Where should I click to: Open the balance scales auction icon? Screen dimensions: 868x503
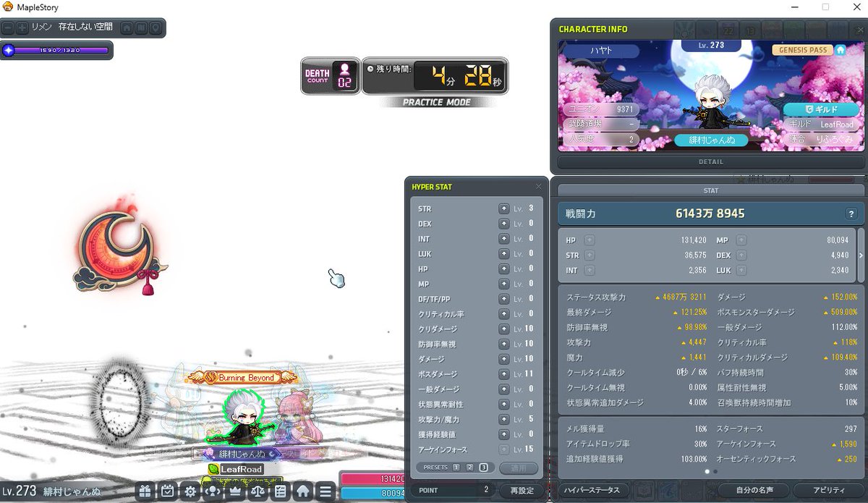coord(258,491)
